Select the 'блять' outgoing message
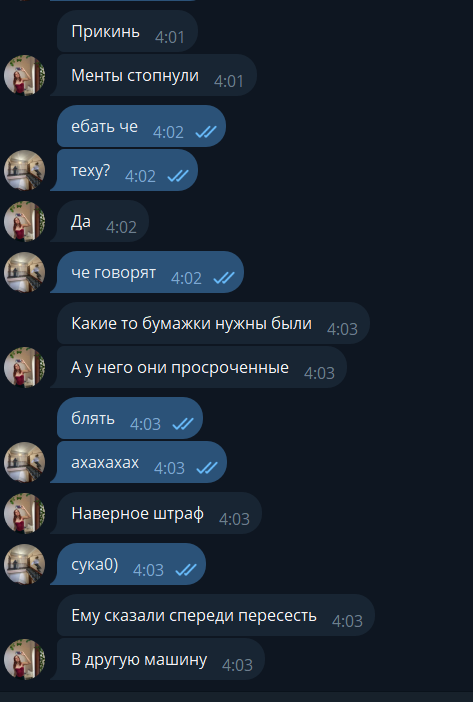Screen dimensions: 473x702 click(130, 418)
